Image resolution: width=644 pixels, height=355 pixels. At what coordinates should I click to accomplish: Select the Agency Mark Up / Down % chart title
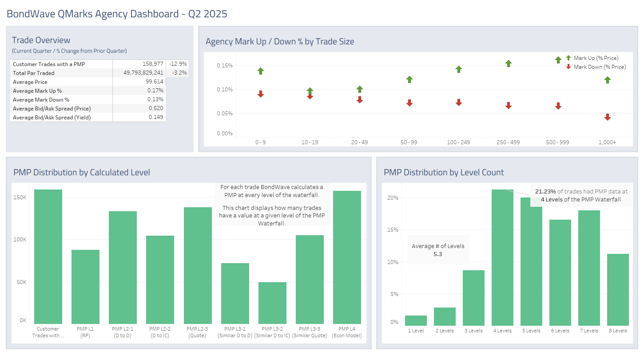tap(280, 42)
